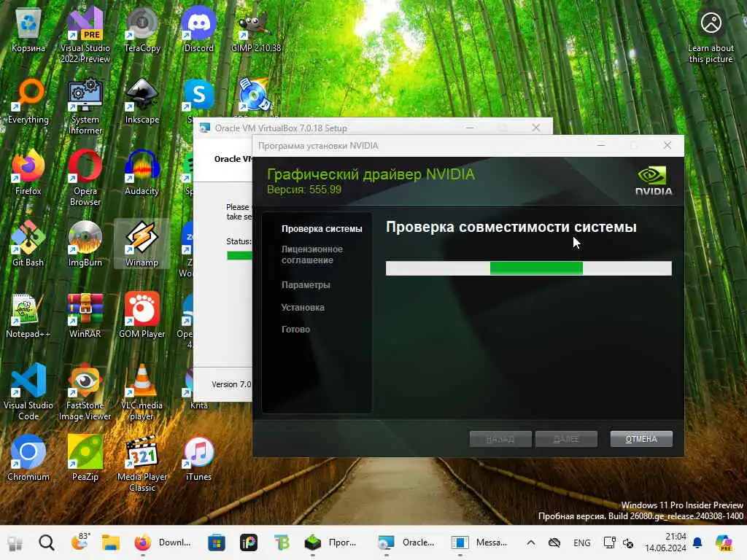The width and height of the screenshot is (747, 560).
Task: Select the Winamp desktop icon
Action: [142, 244]
